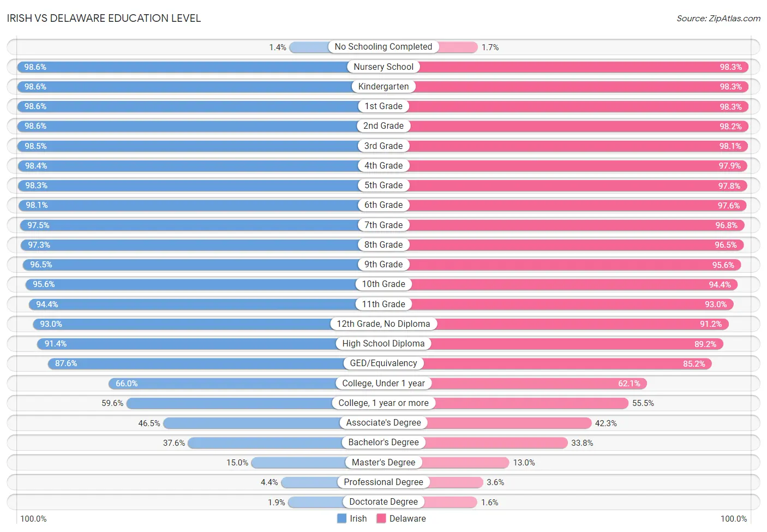Image resolution: width=767 pixels, height=532 pixels.
Task: Select the GED/Equivalency label
Action: click(x=383, y=363)
